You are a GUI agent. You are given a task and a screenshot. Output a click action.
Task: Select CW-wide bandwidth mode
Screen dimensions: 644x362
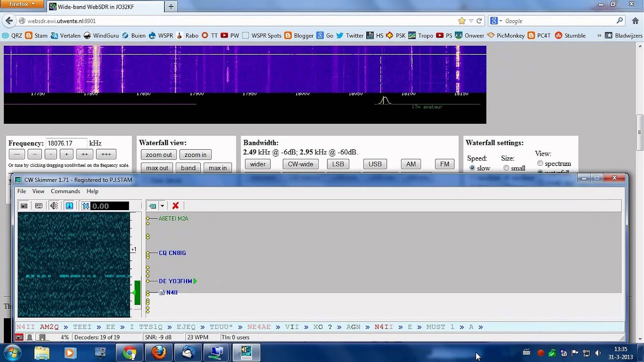pos(300,164)
